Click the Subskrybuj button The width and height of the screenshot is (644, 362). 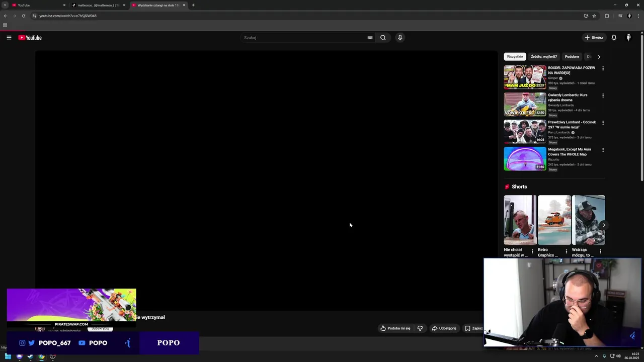pos(100,328)
